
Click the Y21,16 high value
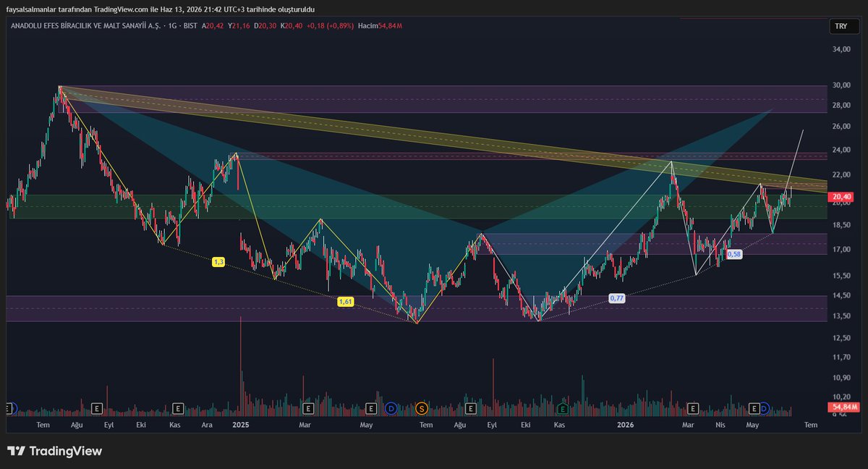[x=239, y=26]
